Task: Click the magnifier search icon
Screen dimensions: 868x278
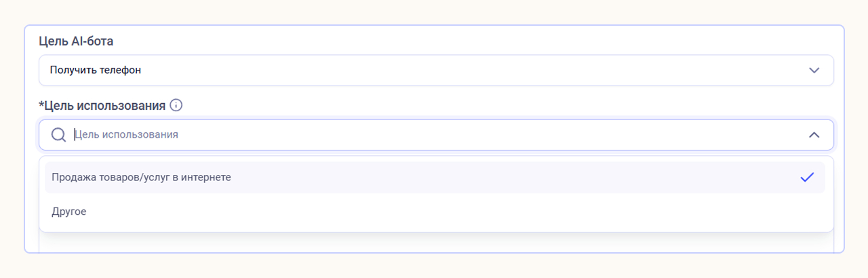Action: point(59,135)
